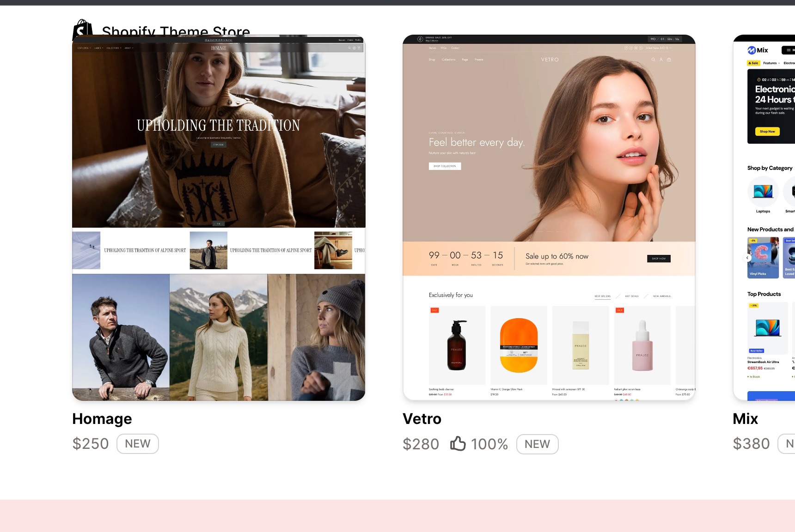The height and width of the screenshot is (532, 795).
Task: Expand GENTLEMEN menu in Homage preview
Action: [84, 48]
